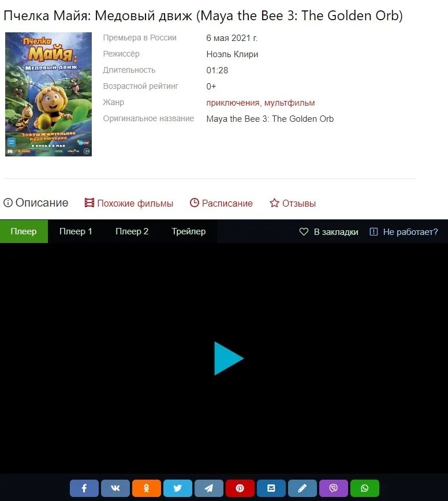Start video with the blue play button

[229, 358]
